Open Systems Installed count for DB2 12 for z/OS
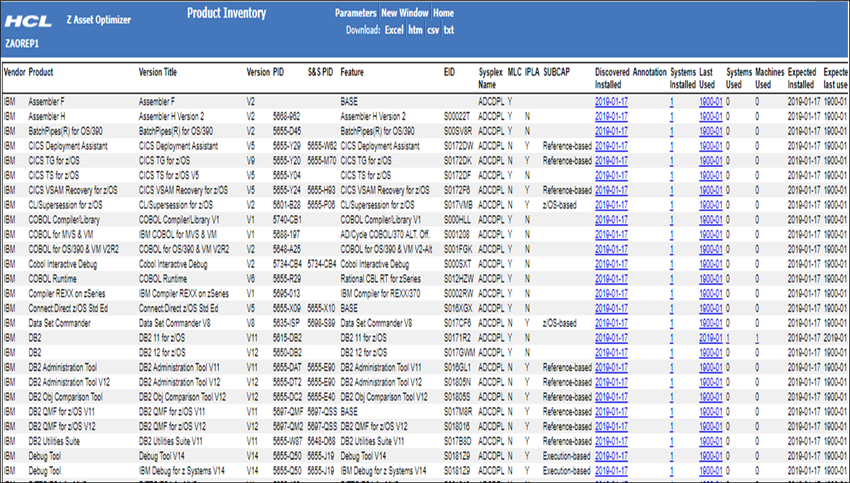This screenshot has height=483, width=850. point(672,352)
